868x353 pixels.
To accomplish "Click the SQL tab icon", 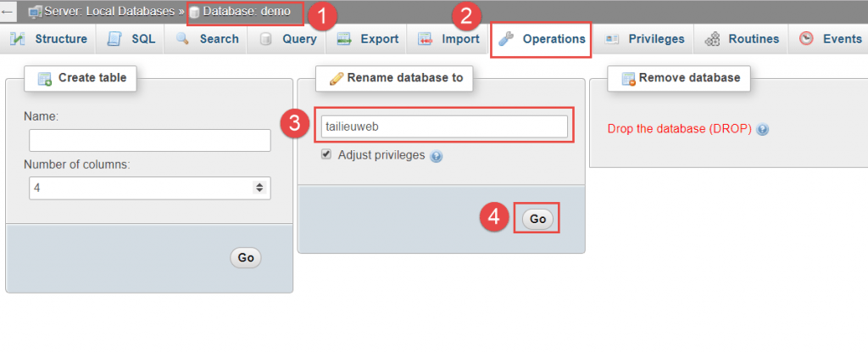I will coord(115,39).
